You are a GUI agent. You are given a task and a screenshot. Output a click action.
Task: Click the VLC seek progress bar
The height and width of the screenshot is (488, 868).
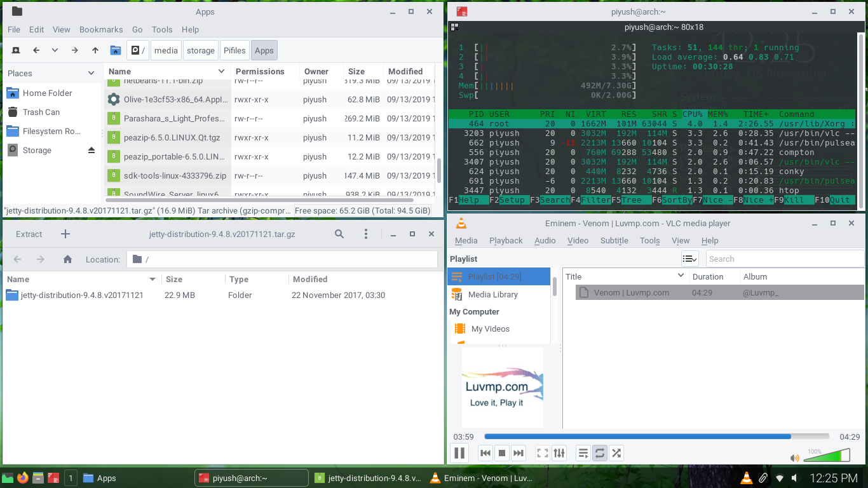[x=656, y=437]
